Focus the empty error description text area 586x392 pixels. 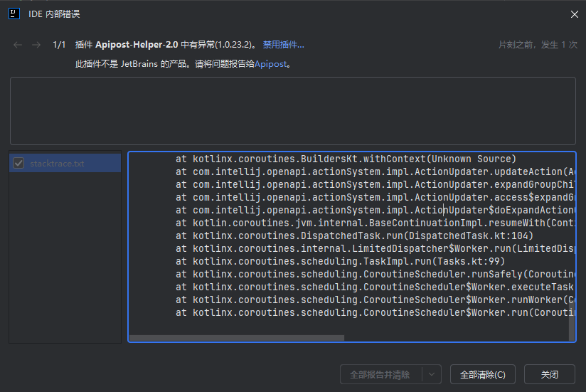point(292,111)
